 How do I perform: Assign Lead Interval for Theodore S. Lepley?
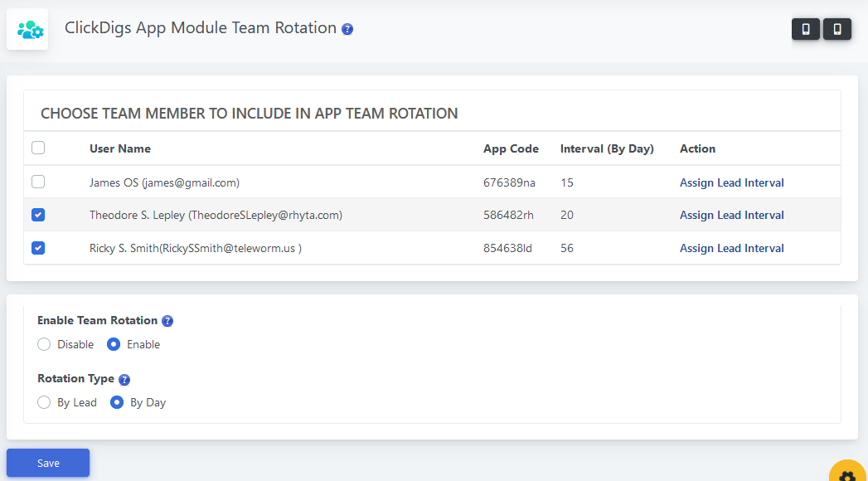click(x=731, y=215)
